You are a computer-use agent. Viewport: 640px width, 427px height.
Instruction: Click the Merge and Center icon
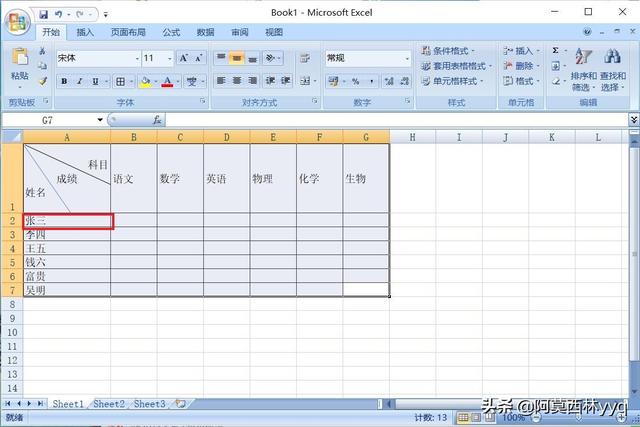(x=305, y=81)
